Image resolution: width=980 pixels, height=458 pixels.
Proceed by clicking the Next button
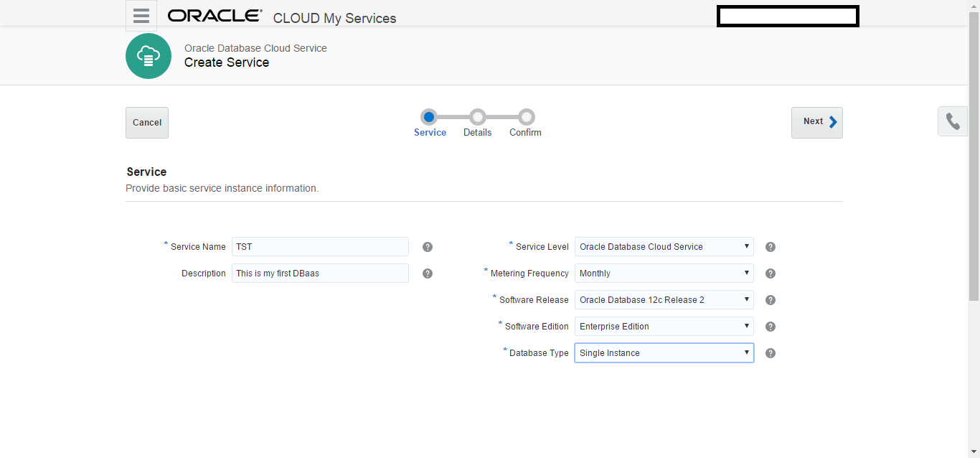point(816,122)
